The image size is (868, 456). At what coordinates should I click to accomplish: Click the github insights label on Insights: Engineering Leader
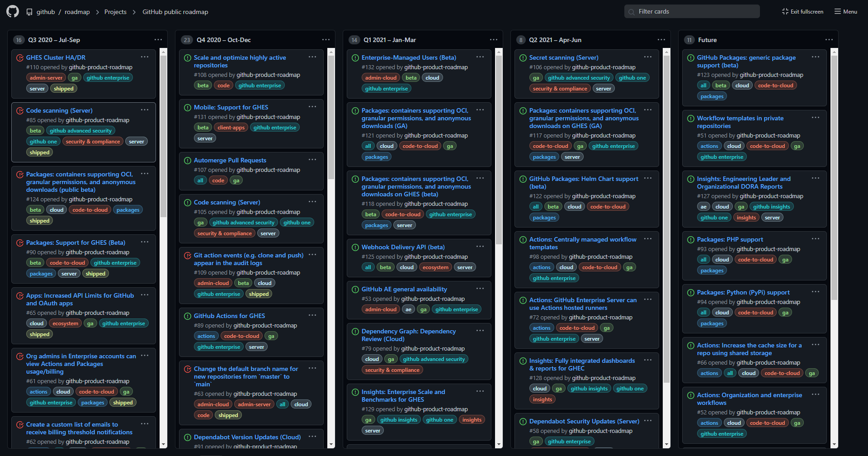tap(771, 207)
